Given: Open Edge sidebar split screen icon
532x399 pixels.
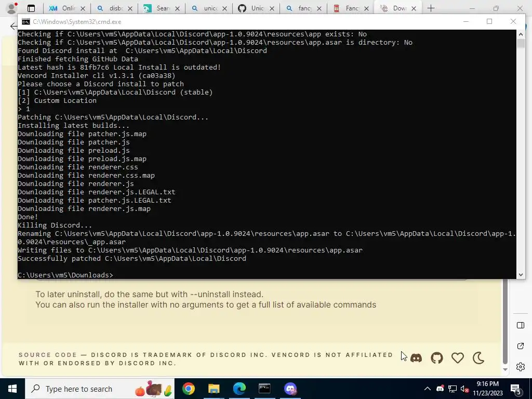Looking at the screenshot, I should click(x=521, y=325).
